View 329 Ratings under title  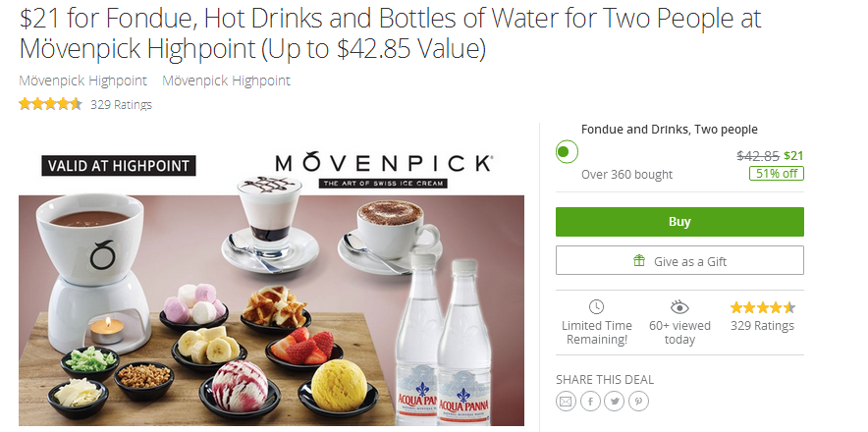pyautogui.click(x=121, y=104)
